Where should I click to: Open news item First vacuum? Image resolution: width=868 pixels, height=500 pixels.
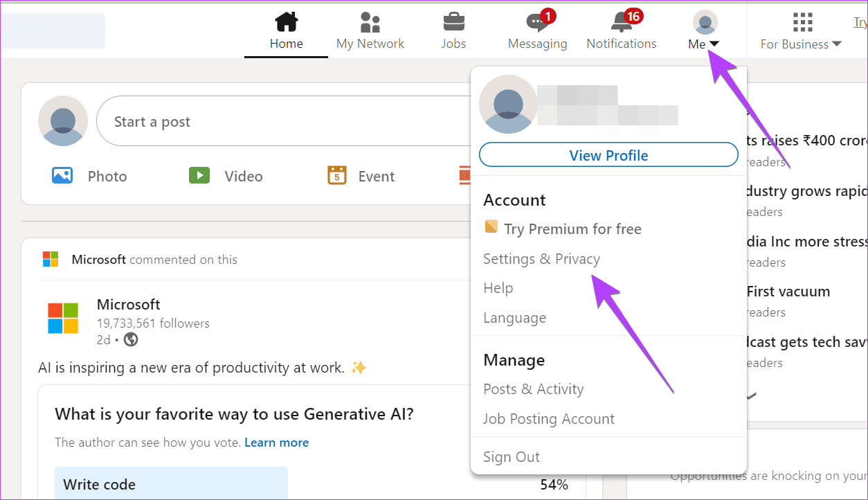(x=788, y=292)
